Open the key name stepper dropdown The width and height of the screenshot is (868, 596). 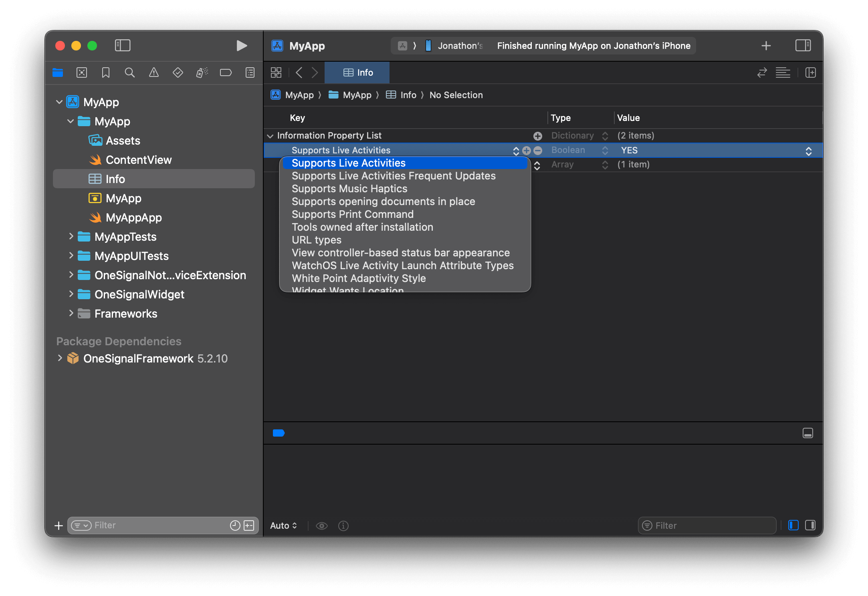click(x=516, y=151)
